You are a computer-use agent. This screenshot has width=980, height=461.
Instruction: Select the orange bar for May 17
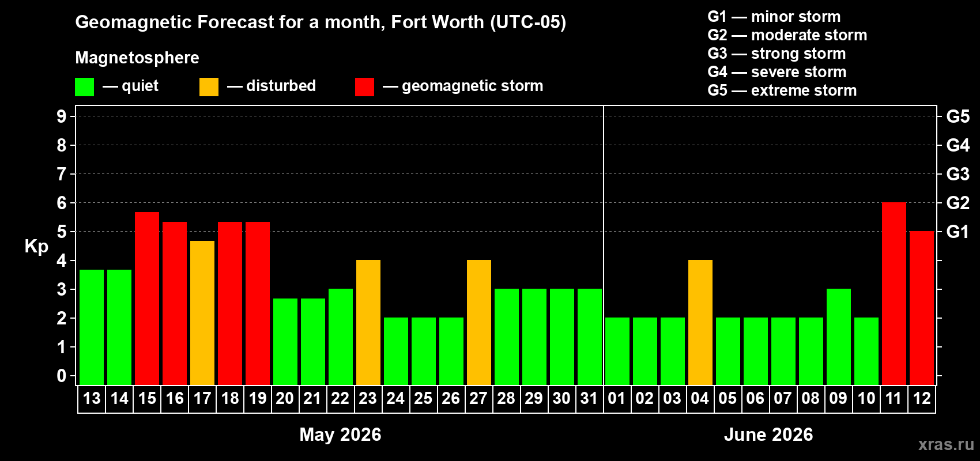pos(202,313)
